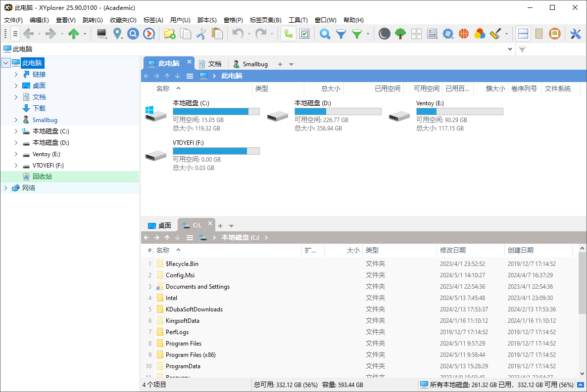Viewport: 587px width, 392px height.
Task: Open the dropdown arrow beside the green Up arrow
Action: click(85, 34)
